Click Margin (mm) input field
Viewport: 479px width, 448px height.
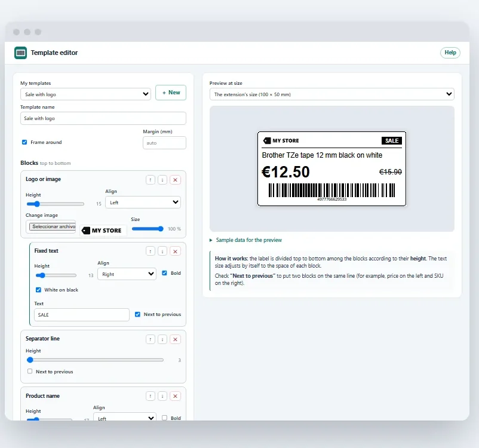164,143
